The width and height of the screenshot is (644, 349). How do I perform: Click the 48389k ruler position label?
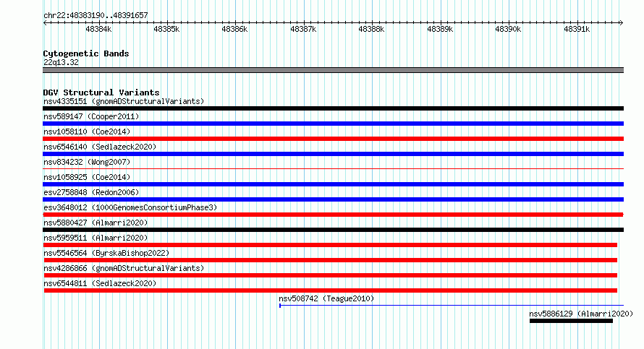(x=440, y=29)
